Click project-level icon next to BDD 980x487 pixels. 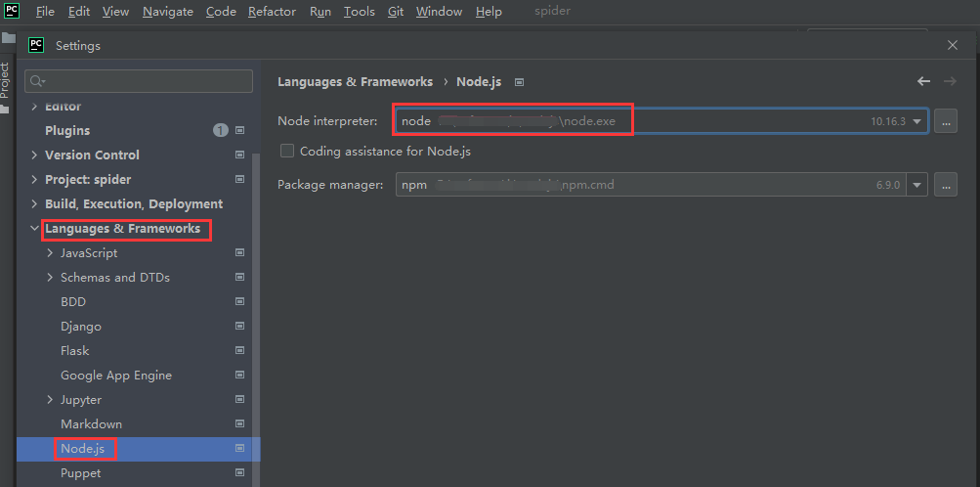[239, 302]
